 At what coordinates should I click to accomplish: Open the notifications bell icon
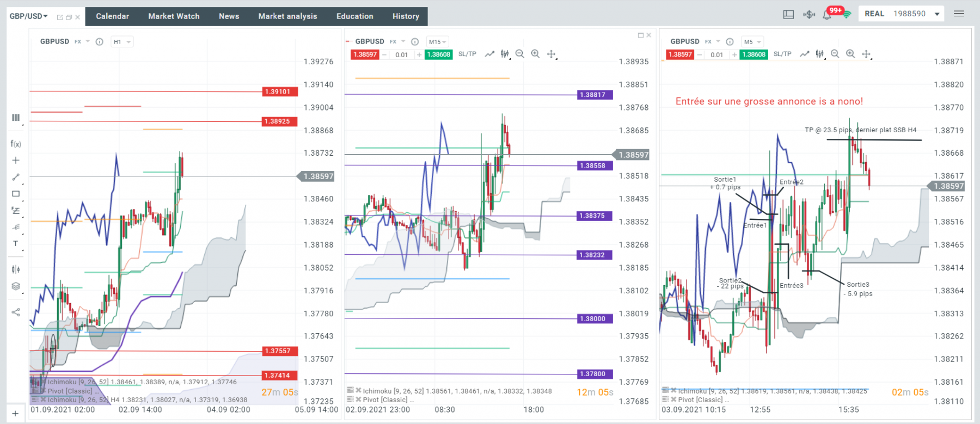point(827,15)
